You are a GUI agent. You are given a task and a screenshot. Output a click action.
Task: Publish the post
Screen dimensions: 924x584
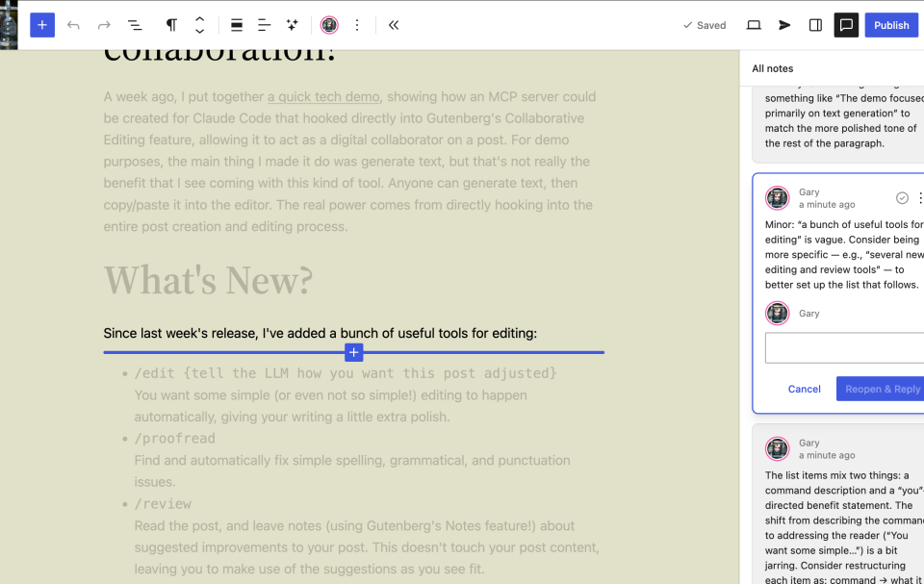[891, 25]
